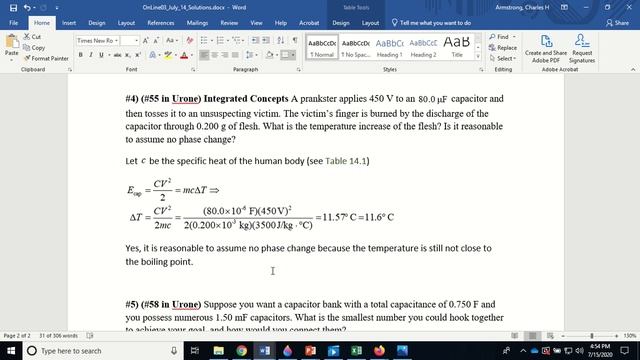640x360 pixels.
Task: Increase paragraph indent
Action: 266,40
